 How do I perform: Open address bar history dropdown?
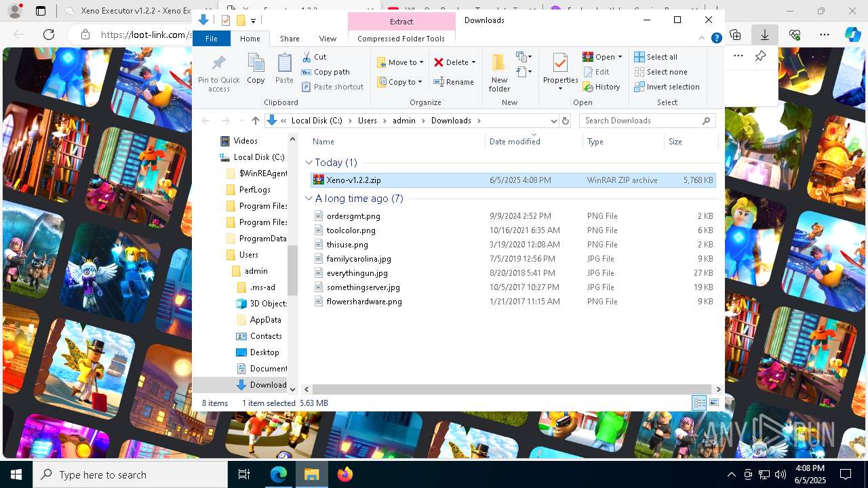(553, 121)
